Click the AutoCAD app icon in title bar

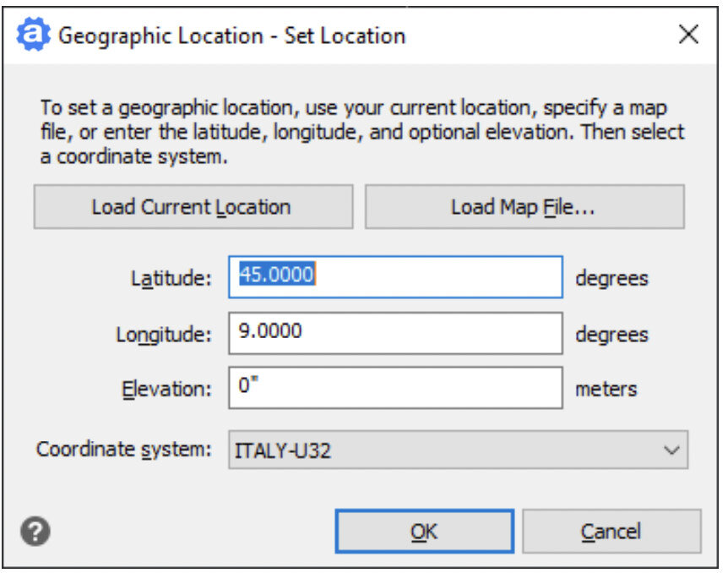click(34, 35)
